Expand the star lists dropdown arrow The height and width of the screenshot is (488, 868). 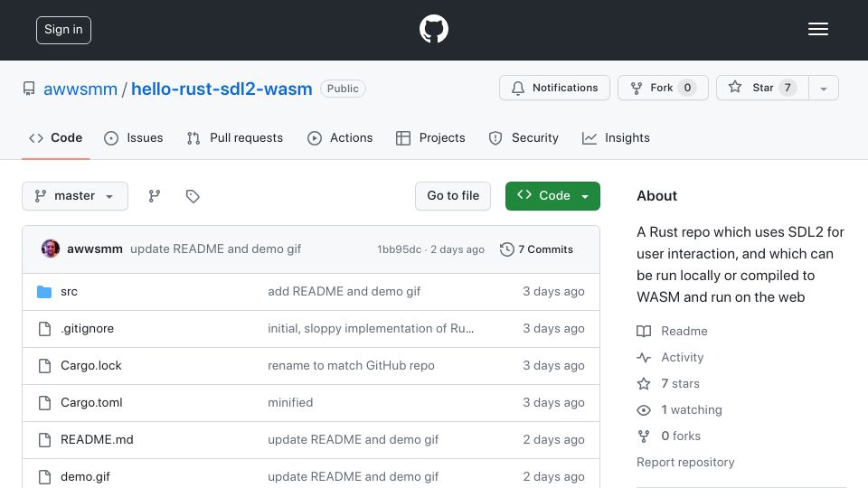pyautogui.click(x=824, y=88)
